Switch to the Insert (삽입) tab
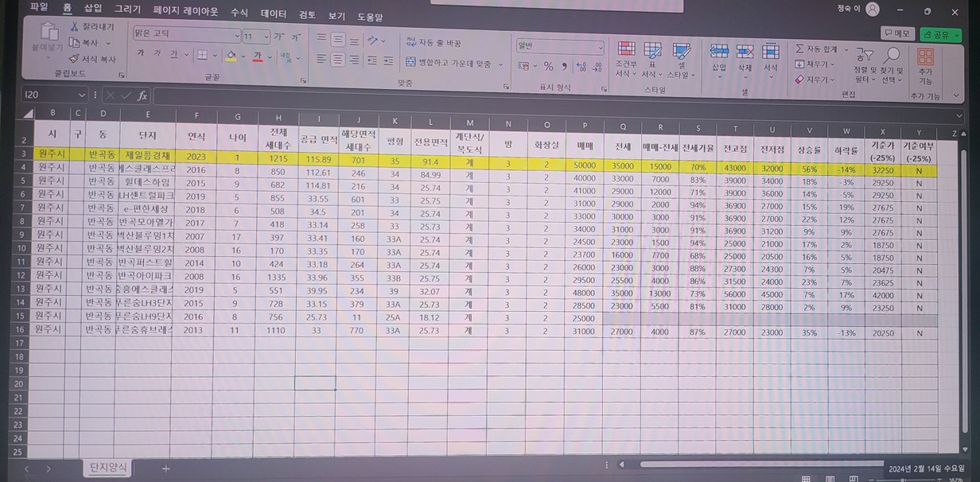 pos(93,8)
